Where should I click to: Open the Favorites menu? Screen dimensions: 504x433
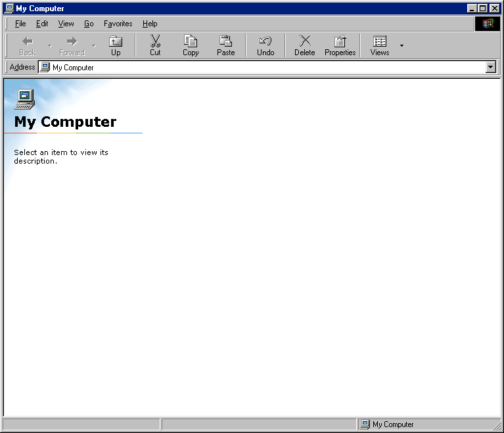click(118, 24)
